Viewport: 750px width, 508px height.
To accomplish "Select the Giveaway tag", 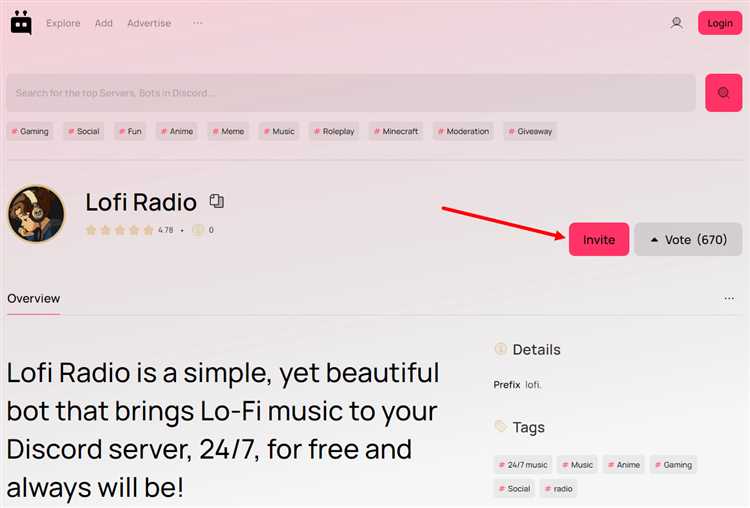I will [x=530, y=131].
